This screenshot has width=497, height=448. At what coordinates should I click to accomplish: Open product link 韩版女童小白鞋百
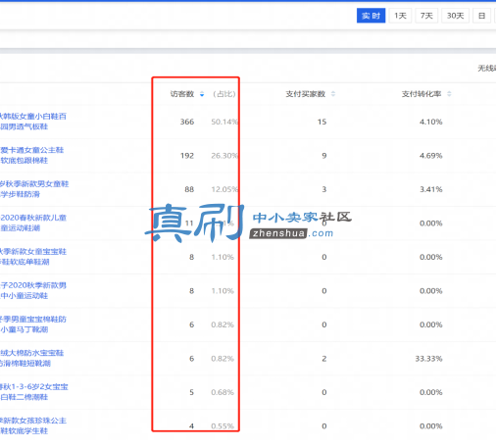[33, 117]
